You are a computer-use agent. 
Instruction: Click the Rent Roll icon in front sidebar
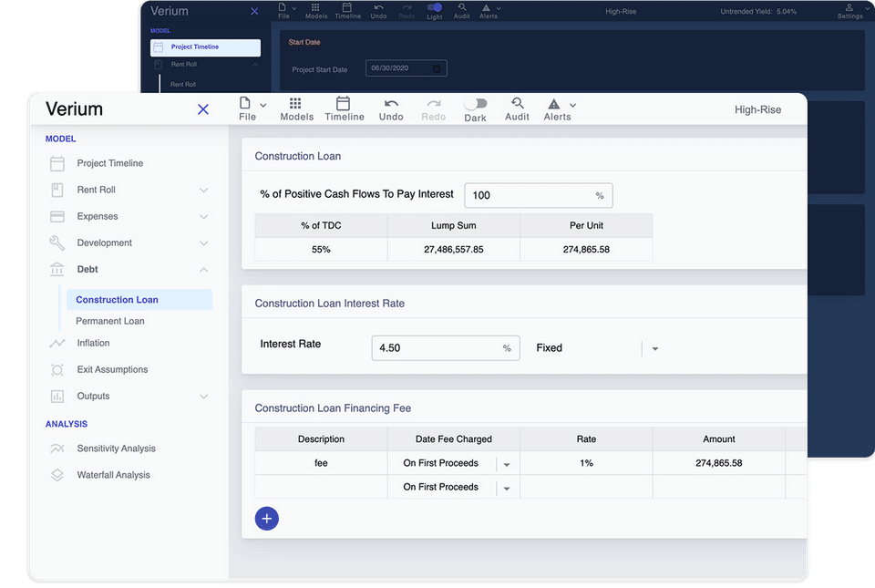(57, 190)
